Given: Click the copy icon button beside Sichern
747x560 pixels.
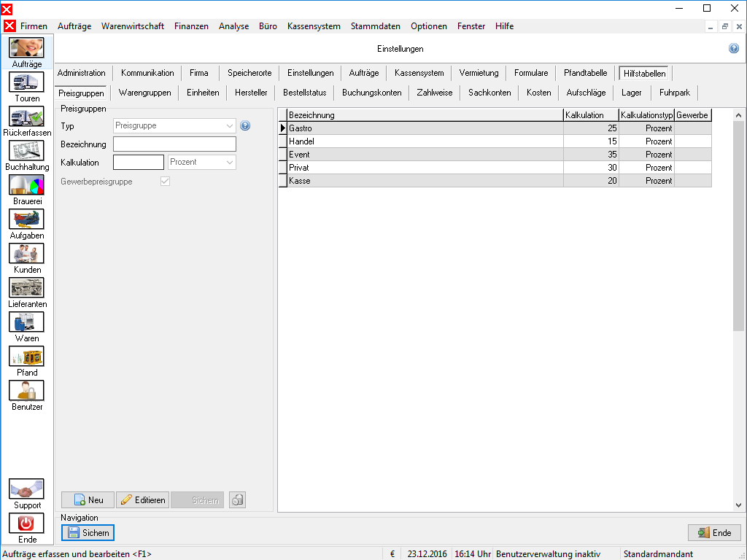Looking at the screenshot, I should click(x=237, y=500).
